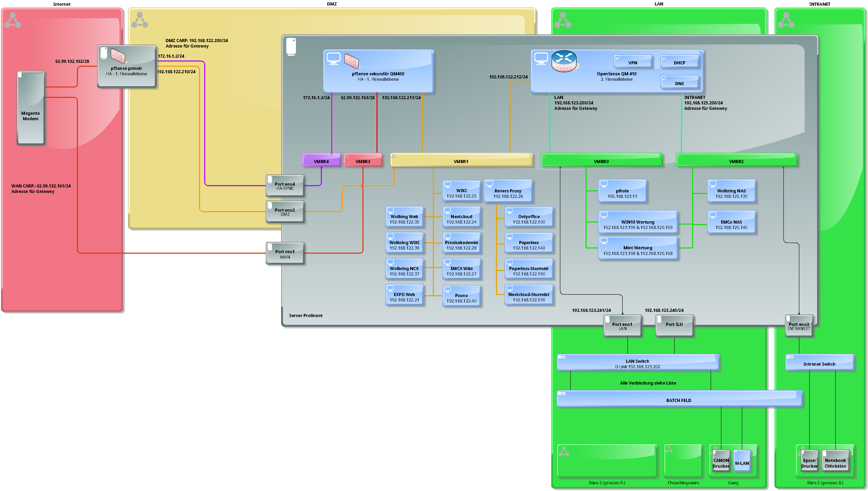Select the Mint Wartung node
The height and width of the screenshot is (491, 868).
638,248
